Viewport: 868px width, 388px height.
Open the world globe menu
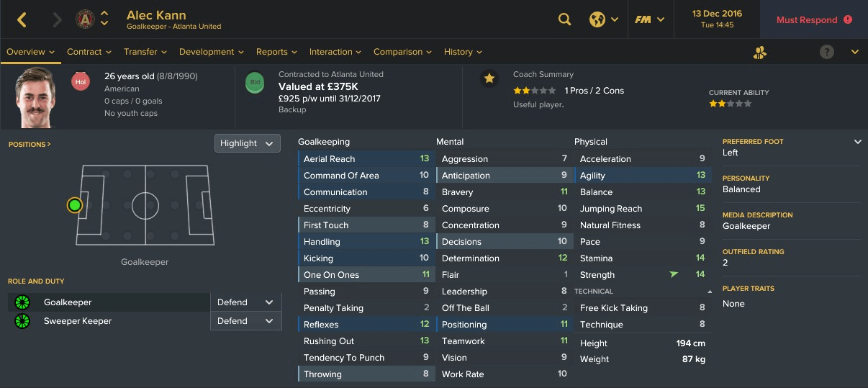tap(603, 19)
